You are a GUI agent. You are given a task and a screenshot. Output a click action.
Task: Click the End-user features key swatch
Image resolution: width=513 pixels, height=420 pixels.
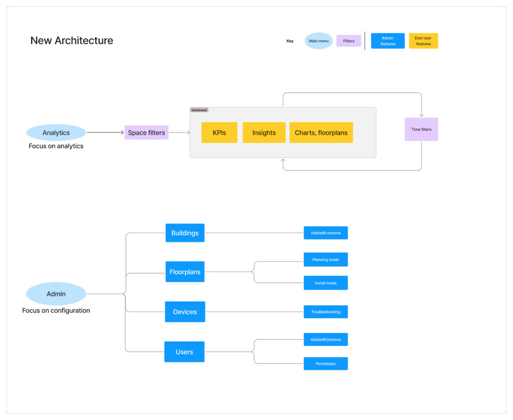pyautogui.click(x=423, y=41)
